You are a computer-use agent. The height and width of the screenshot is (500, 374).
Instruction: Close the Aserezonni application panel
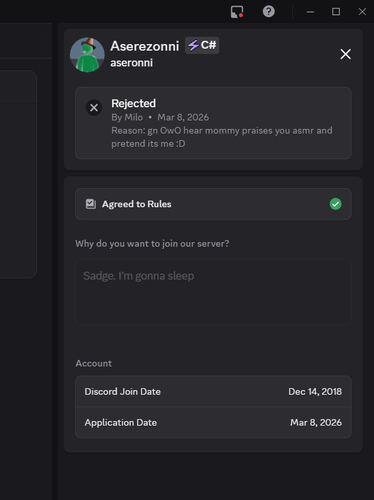click(346, 54)
